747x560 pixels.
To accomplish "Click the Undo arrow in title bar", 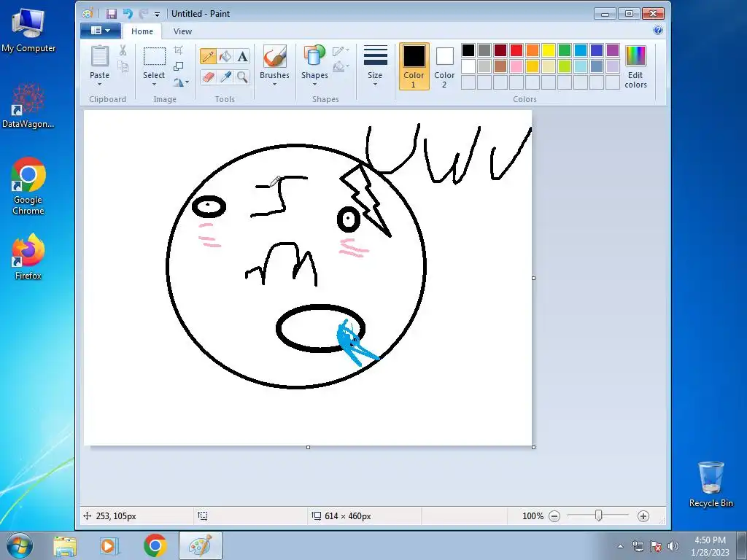I will pyautogui.click(x=128, y=14).
